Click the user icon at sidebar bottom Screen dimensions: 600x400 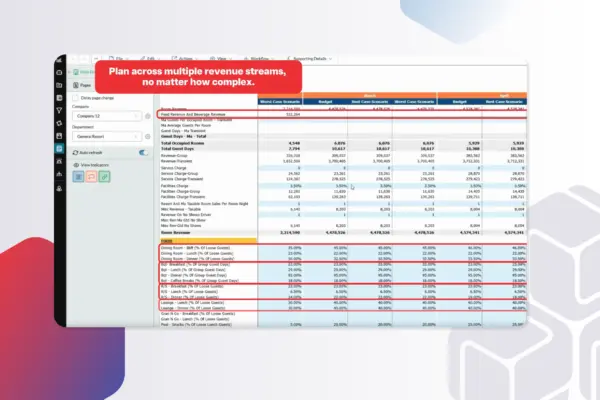pos(59,188)
